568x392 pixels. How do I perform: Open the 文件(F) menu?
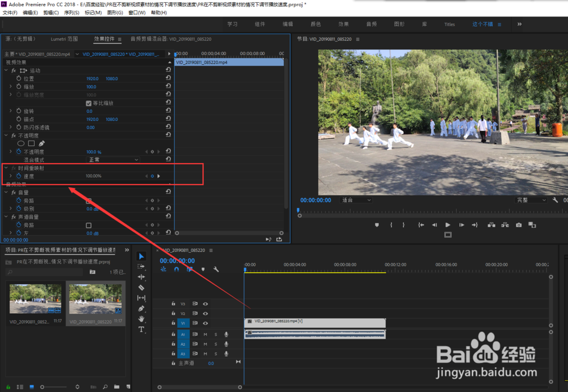coord(10,12)
